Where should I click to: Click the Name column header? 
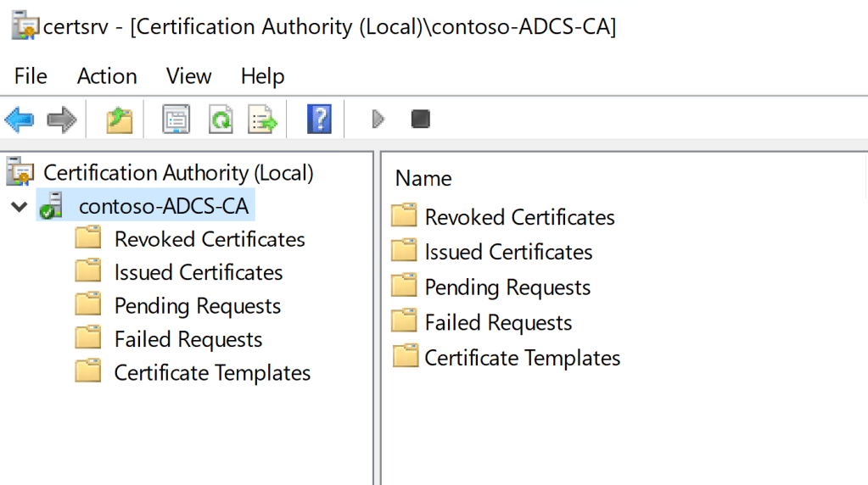(x=423, y=179)
